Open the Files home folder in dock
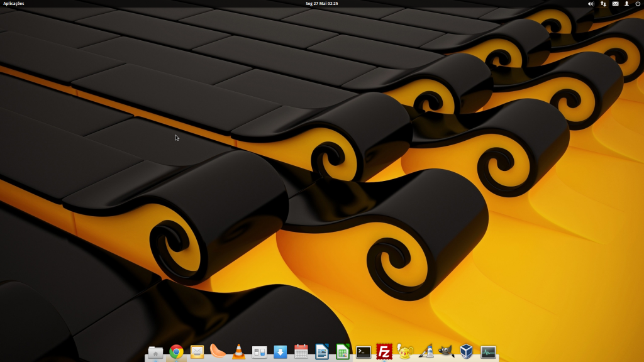The height and width of the screenshot is (362, 644). (x=155, y=352)
